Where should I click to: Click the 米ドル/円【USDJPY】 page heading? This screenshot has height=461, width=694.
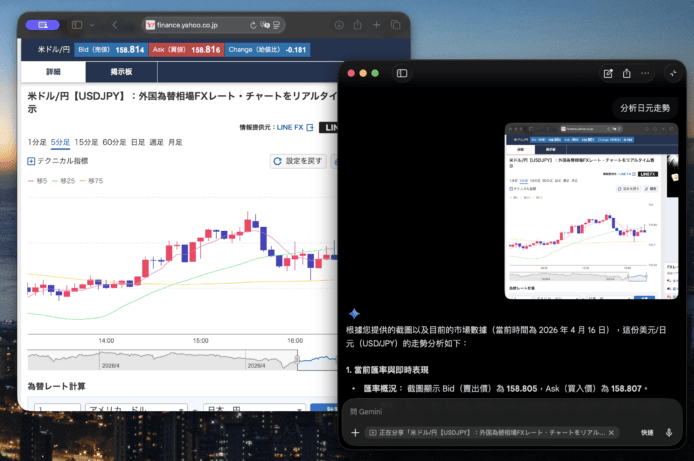tap(182, 102)
